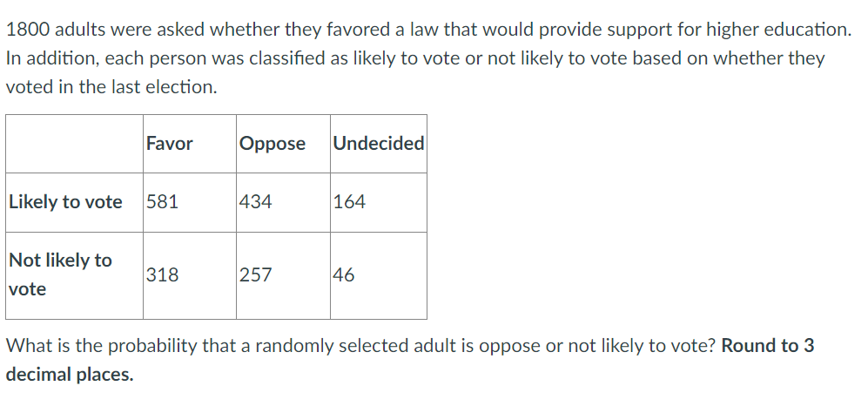This screenshot has height=413, width=868.
Task: Click the bold text 'decimal places.'
Action: tap(70, 376)
